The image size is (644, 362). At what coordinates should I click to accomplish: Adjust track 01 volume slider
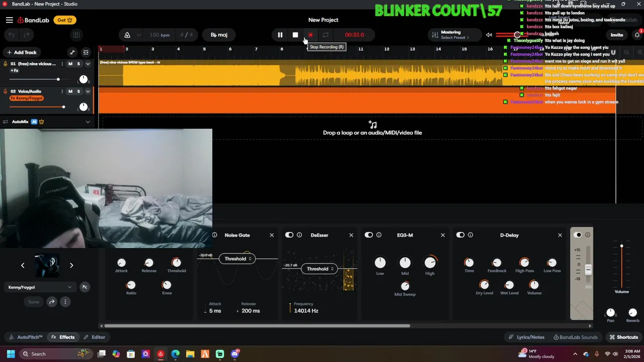pos(58,79)
